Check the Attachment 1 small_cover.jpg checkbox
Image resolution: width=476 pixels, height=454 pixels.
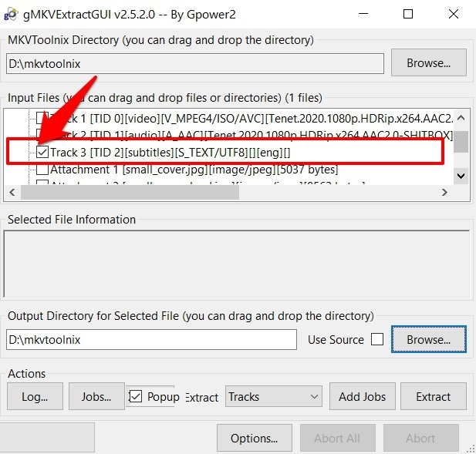(x=42, y=170)
